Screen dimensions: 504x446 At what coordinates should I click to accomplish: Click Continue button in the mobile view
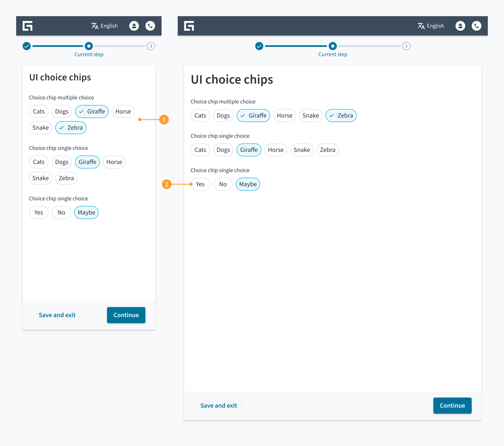click(x=126, y=315)
